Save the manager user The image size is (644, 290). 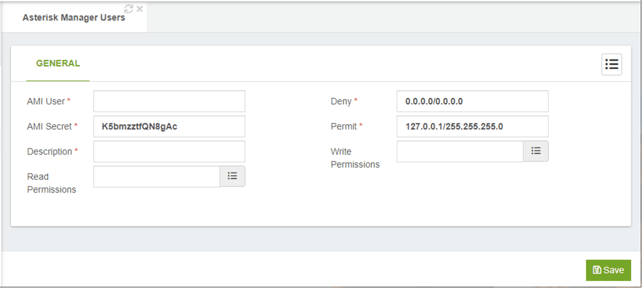(608, 270)
